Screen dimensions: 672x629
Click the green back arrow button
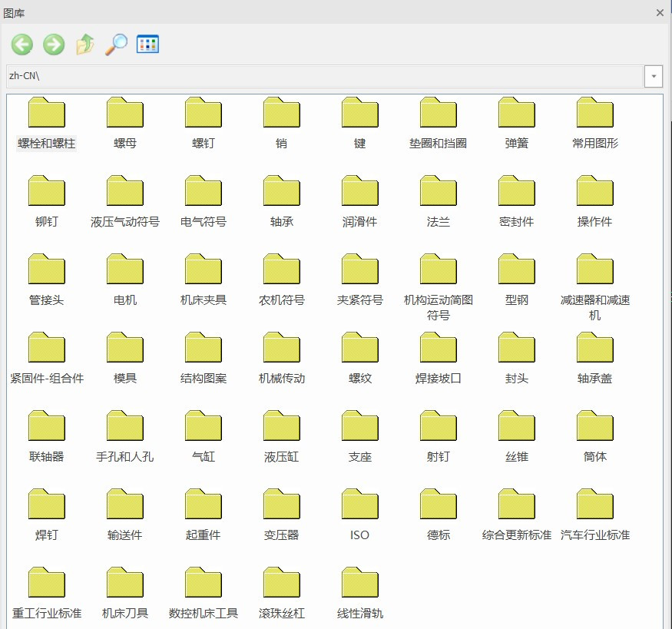pos(22,45)
